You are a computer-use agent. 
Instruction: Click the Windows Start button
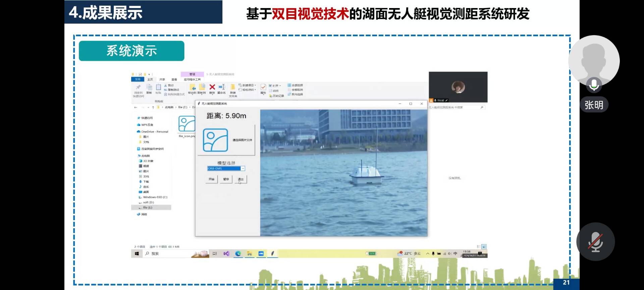point(137,254)
